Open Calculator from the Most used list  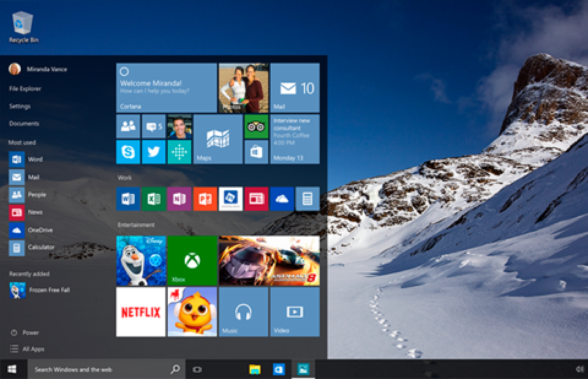tap(32, 248)
